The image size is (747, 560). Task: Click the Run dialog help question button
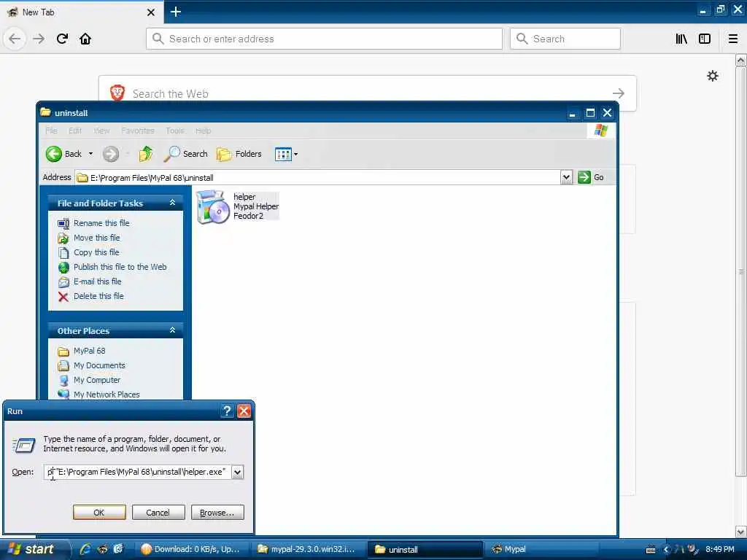[227, 411]
